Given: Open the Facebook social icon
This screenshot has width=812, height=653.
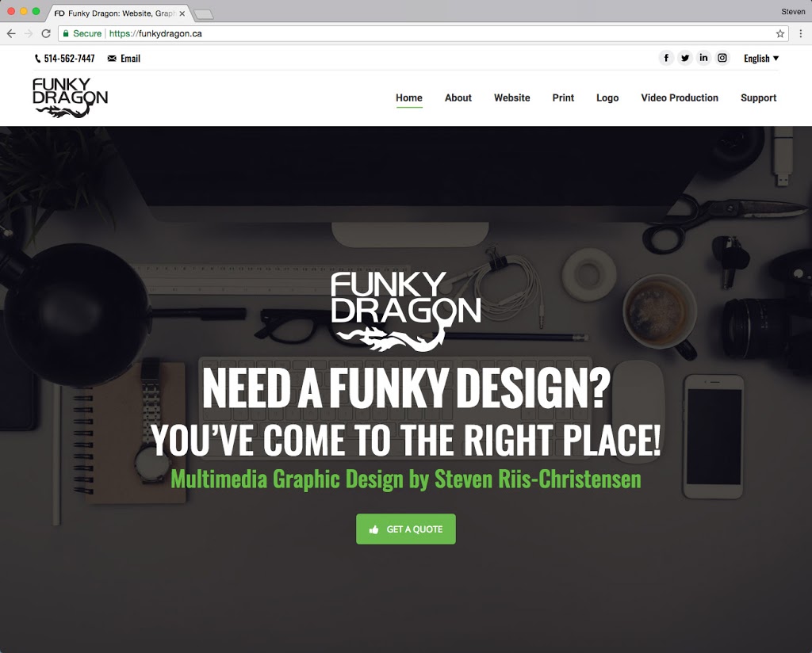Looking at the screenshot, I should click(x=666, y=58).
